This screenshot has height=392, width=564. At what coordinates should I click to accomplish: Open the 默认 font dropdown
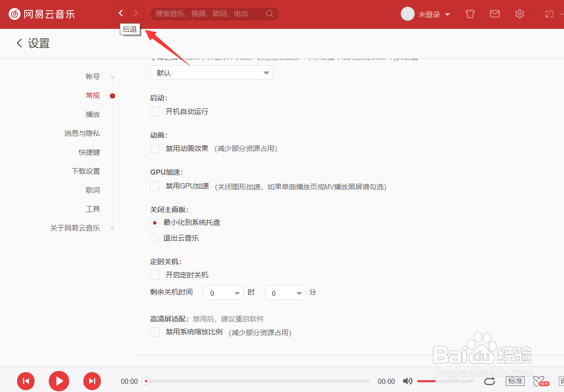pyautogui.click(x=211, y=72)
